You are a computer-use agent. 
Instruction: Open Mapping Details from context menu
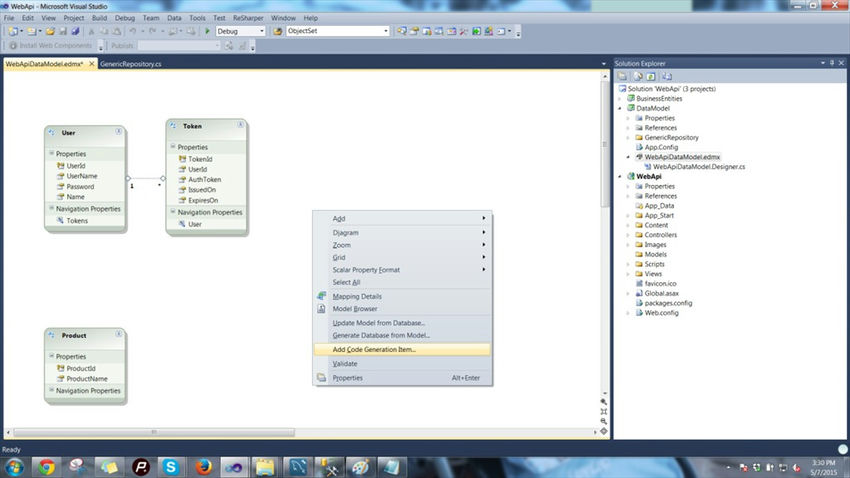(402, 296)
